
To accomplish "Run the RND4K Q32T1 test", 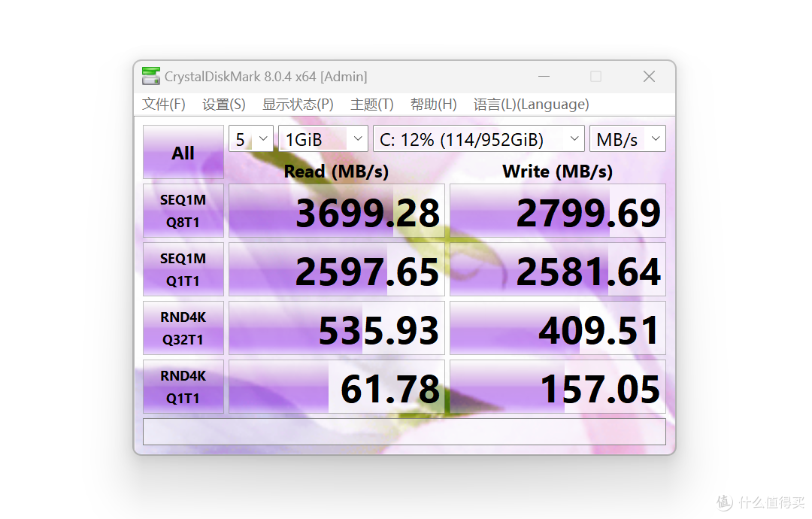I will [183, 328].
